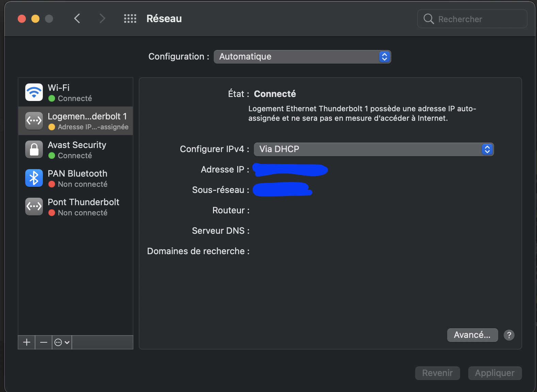Open the help question mark button
The image size is (537, 392).
(x=509, y=335)
